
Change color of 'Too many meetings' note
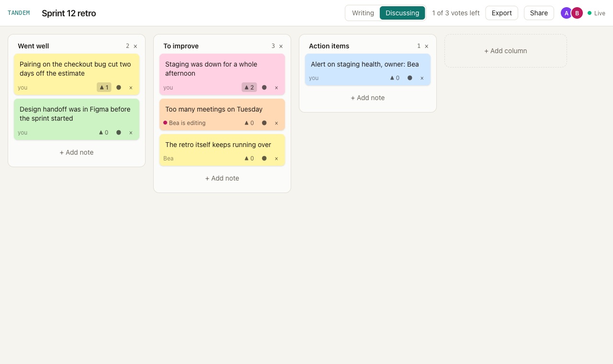pos(264,123)
